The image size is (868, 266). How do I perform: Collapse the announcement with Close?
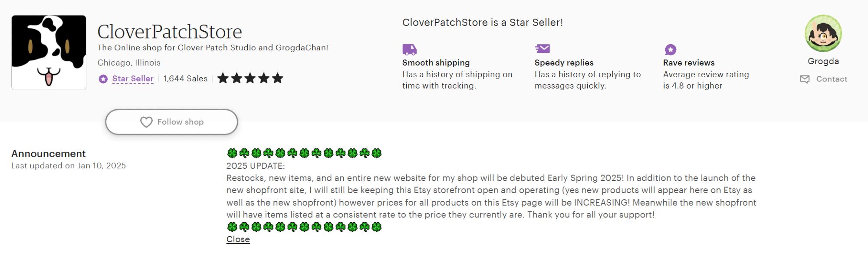click(x=238, y=240)
